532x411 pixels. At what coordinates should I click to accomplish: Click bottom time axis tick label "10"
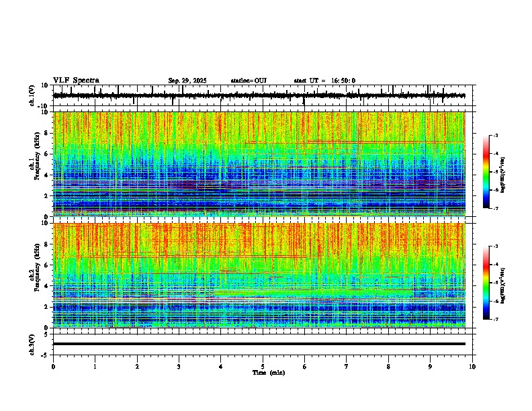(472, 367)
